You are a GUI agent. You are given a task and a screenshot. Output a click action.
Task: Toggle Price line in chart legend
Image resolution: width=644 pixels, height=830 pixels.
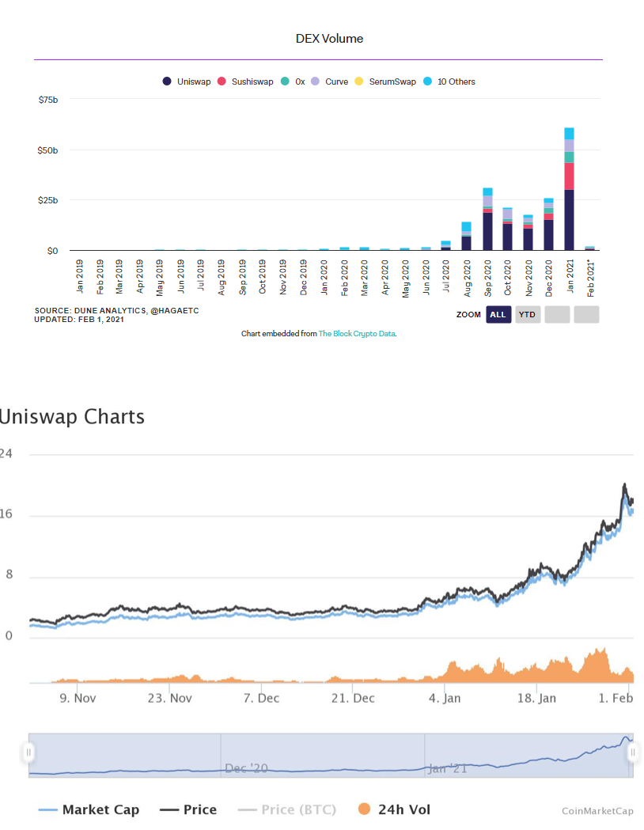click(x=188, y=809)
